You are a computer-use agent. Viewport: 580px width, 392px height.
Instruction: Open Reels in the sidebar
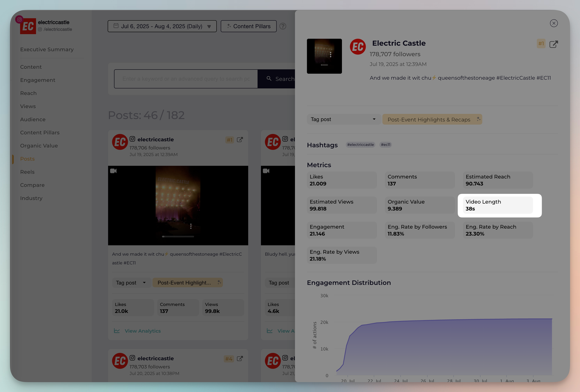pos(27,172)
